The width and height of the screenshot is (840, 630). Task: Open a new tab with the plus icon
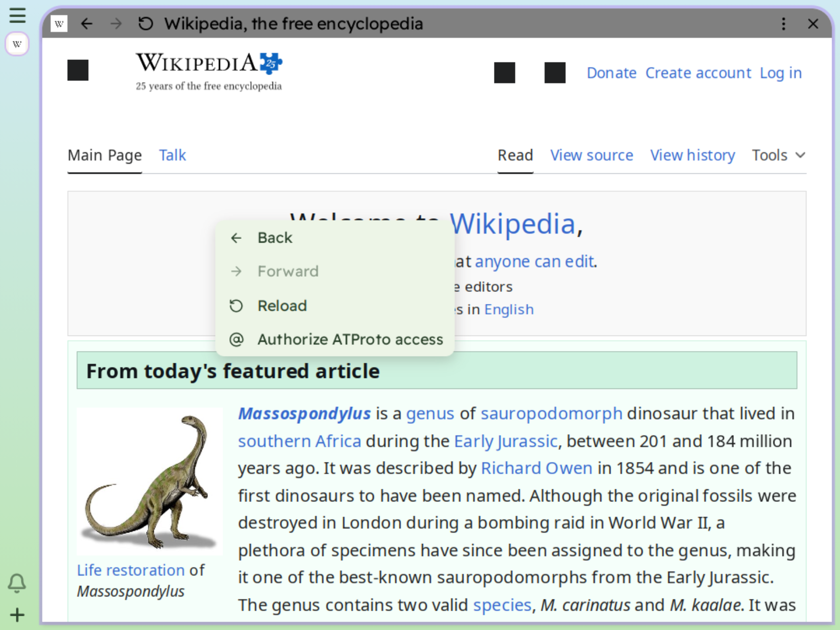(x=17, y=615)
